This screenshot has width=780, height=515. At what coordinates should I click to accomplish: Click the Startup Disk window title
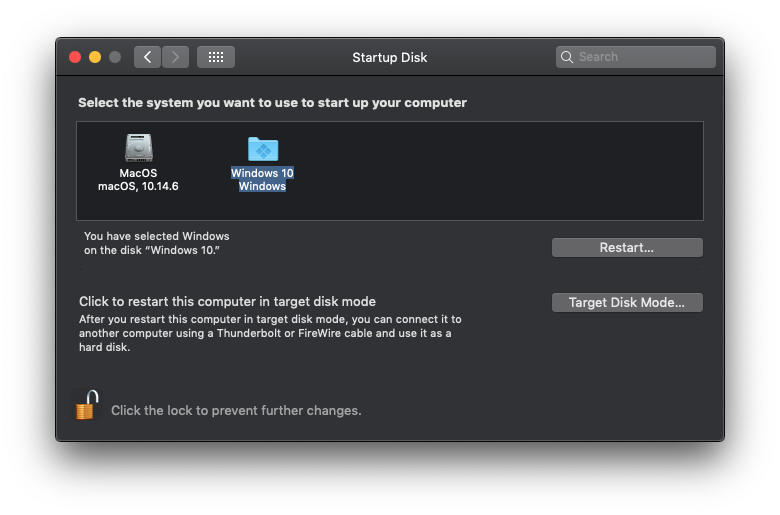point(390,58)
